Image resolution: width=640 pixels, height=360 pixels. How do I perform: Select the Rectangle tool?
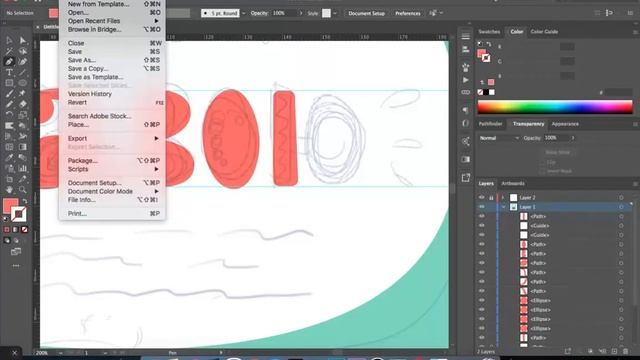coord(9,83)
